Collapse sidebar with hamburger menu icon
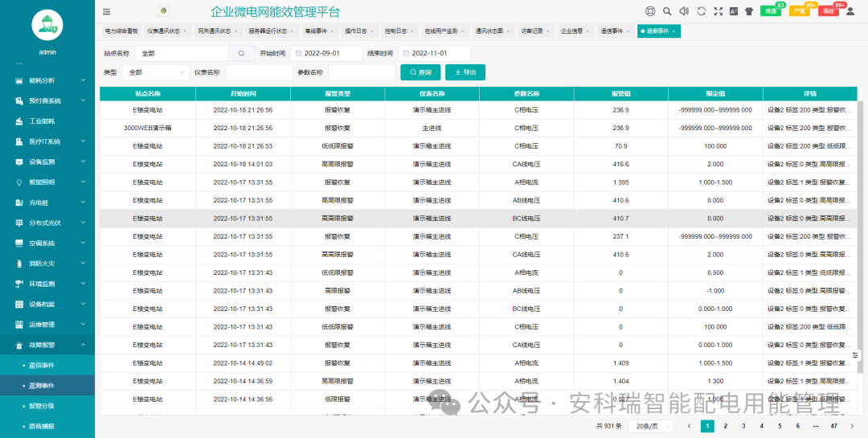The width and height of the screenshot is (868, 438). click(106, 11)
